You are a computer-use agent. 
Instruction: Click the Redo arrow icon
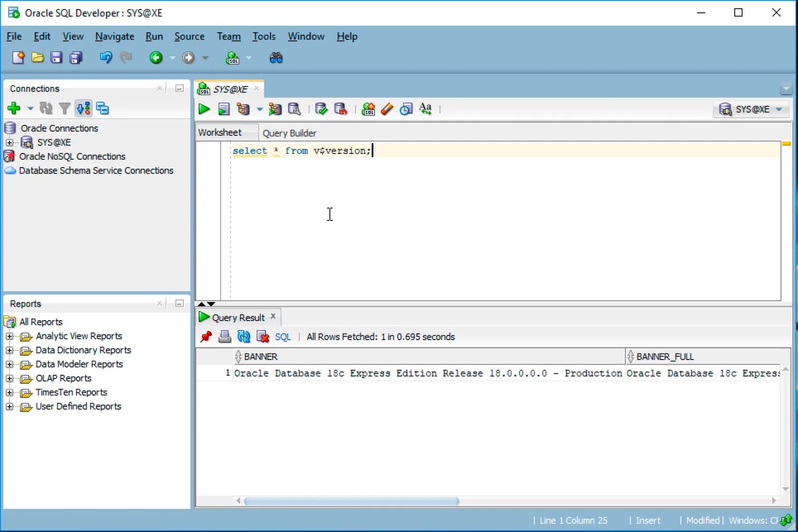point(125,58)
